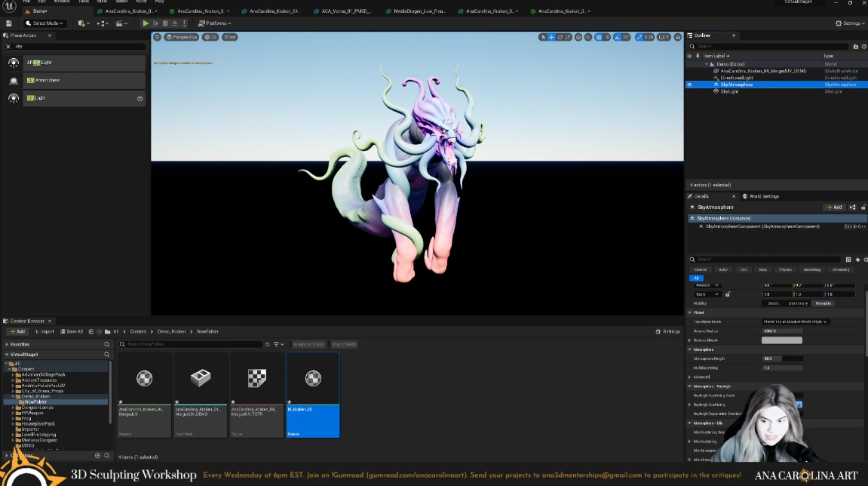
Task: Open help for the Sky Light actor
Action: pyautogui.click(x=140, y=99)
